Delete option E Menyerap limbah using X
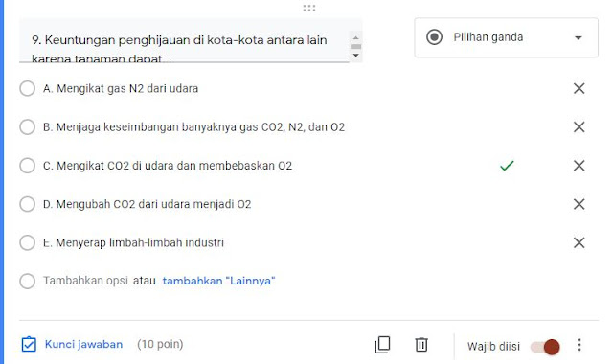Viewport: 613px width, 364px height. click(579, 242)
